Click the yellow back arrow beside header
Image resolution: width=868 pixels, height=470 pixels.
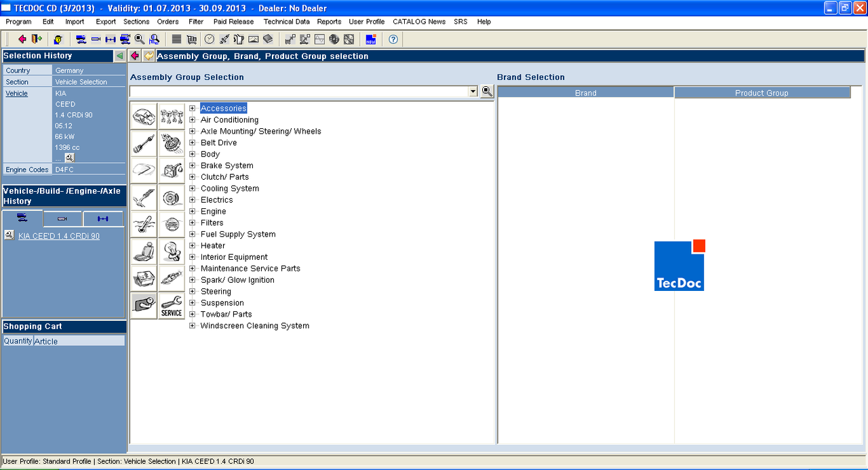(149, 56)
